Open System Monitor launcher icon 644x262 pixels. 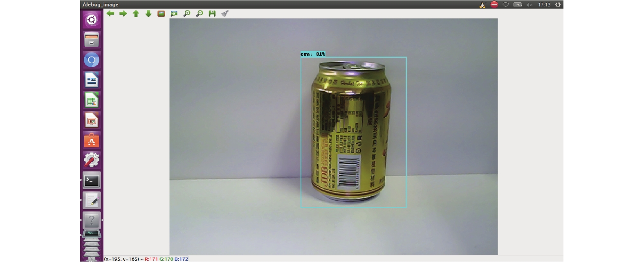92,234
